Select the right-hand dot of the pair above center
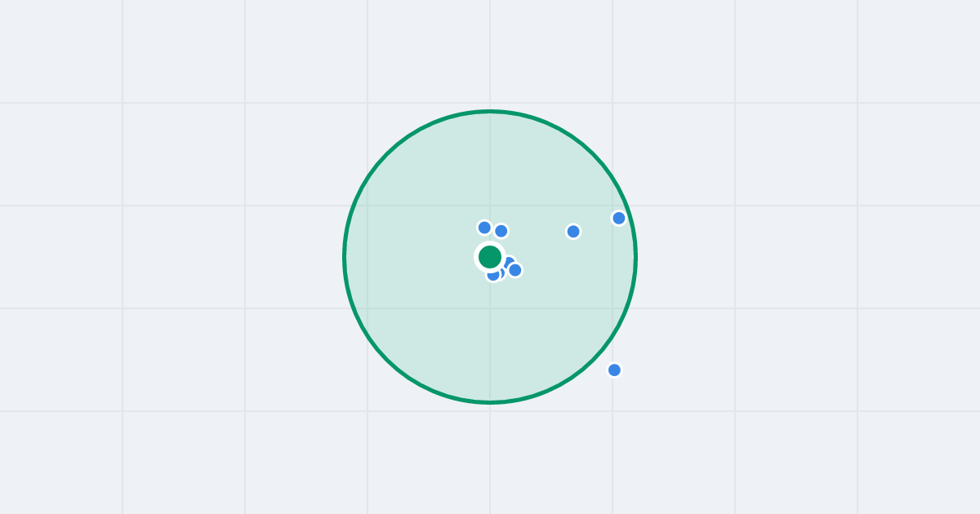980x514 pixels. pos(501,231)
